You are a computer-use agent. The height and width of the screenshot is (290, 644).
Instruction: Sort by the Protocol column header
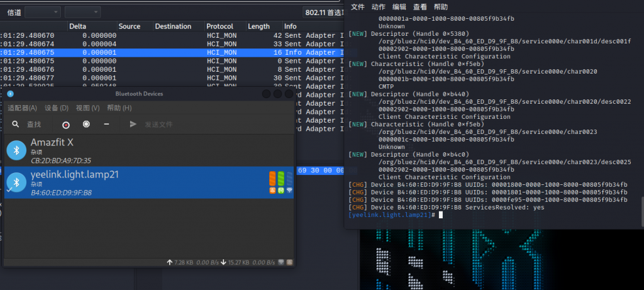coord(225,26)
